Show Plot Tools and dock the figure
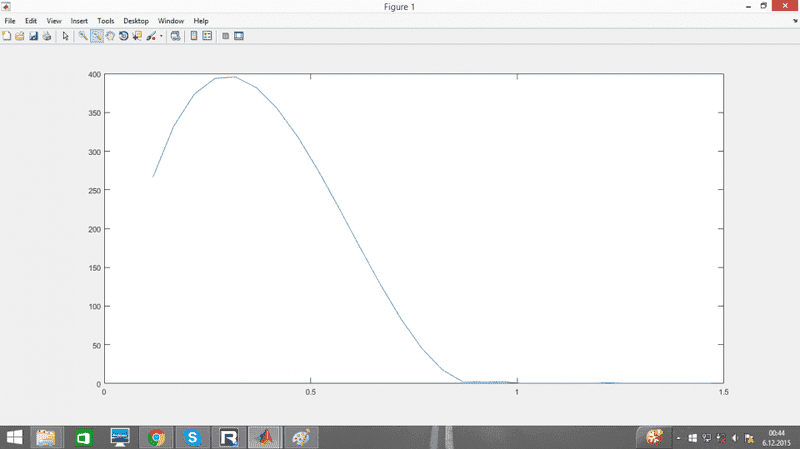 (x=239, y=36)
